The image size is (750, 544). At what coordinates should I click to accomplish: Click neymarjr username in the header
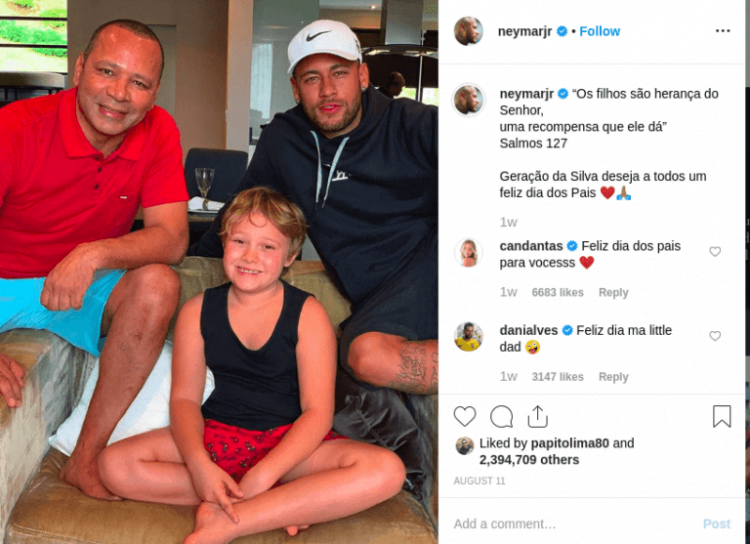(x=525, y=31)
